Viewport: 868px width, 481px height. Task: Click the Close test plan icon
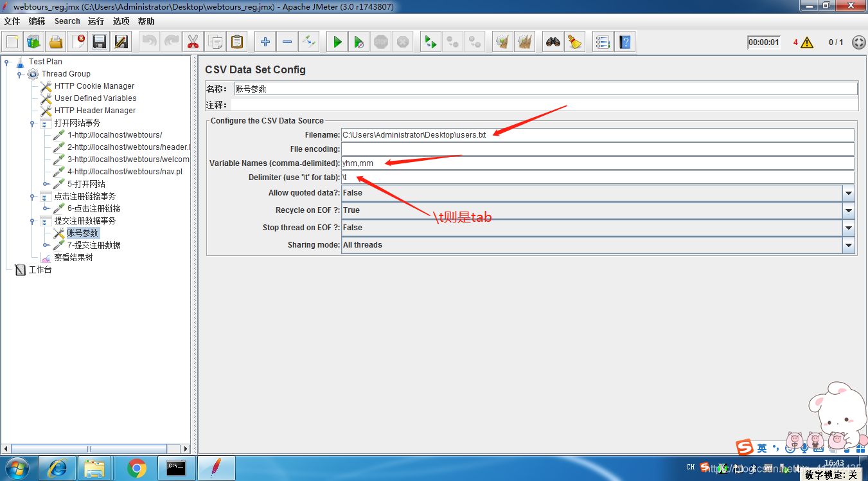[78, 42]
